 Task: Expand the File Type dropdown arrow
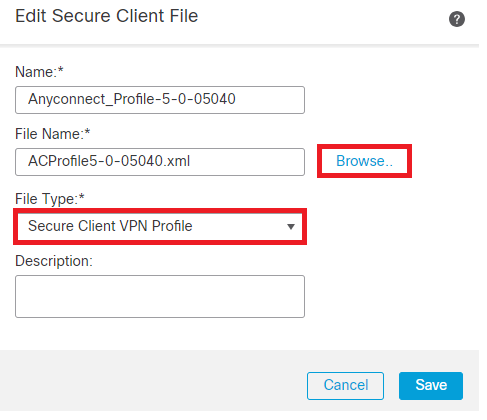pos(291,227)
